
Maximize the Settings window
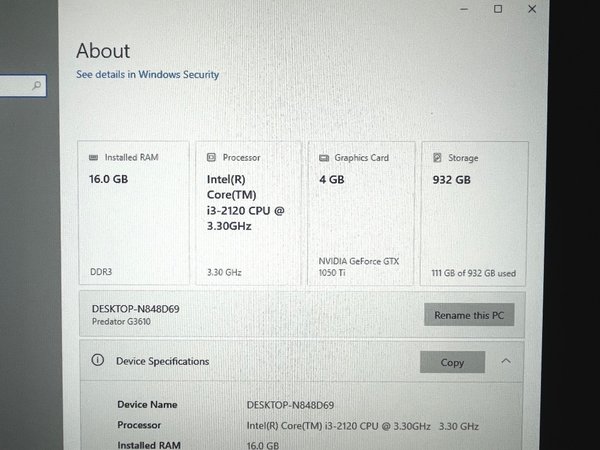click(x=498, y=9)
